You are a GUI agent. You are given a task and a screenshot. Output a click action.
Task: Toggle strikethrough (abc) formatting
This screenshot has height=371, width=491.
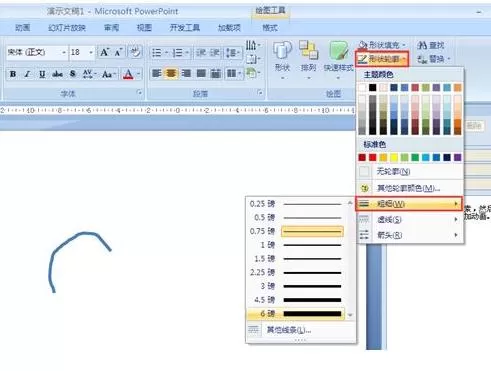coord(57,74)
